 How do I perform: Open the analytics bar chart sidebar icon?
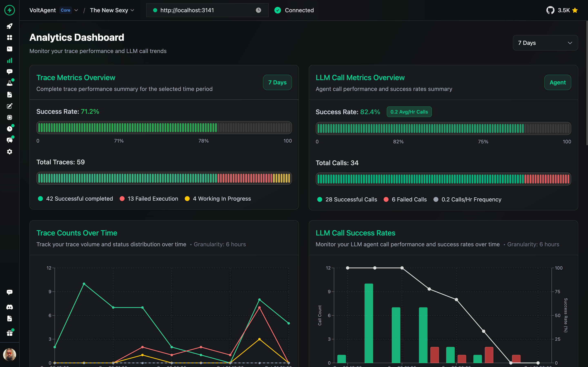click(x=9, y=60)
